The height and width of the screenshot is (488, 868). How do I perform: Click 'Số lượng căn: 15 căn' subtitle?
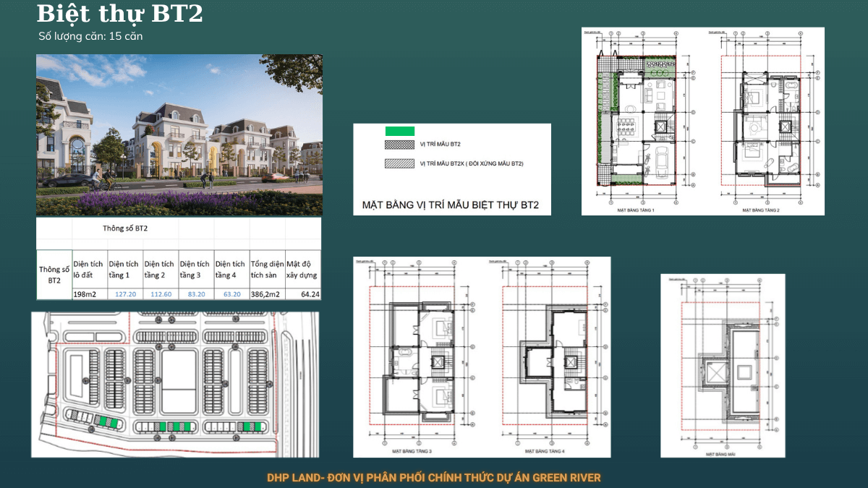(x=91, y=36)
